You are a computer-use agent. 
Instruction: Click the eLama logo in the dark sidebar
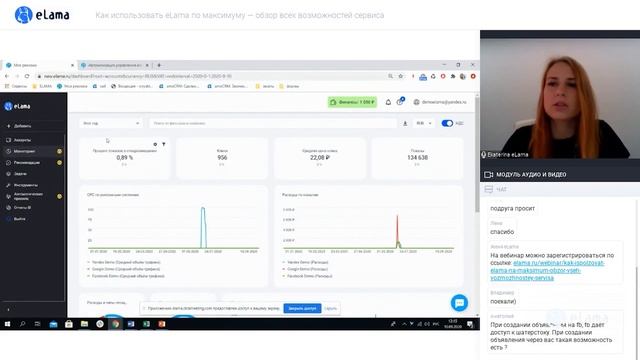(17, 106)
